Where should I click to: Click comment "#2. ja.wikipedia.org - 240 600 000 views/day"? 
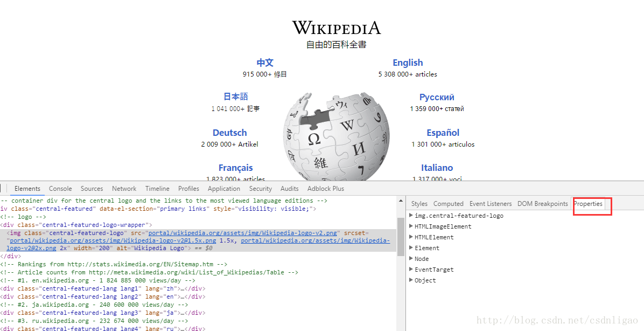[94, 305]
